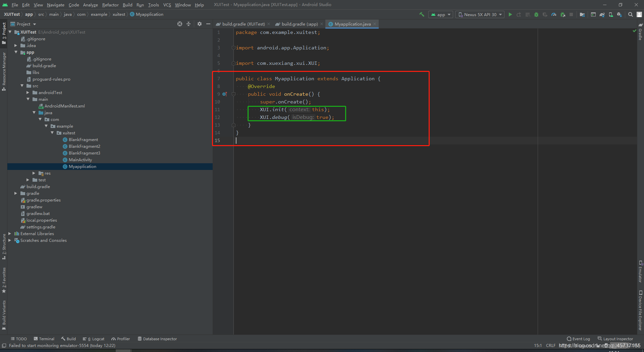The image size is (644, 352).
Task: Click the Run Anything toolbar icon
Action: 593,14
